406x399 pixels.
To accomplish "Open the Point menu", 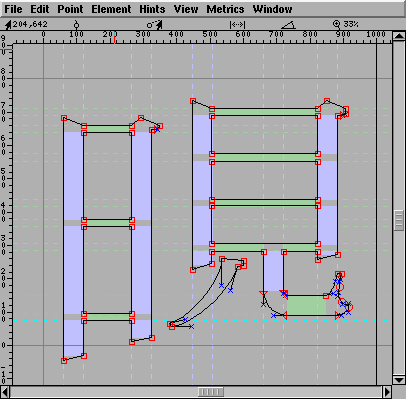I will (70, 9).
